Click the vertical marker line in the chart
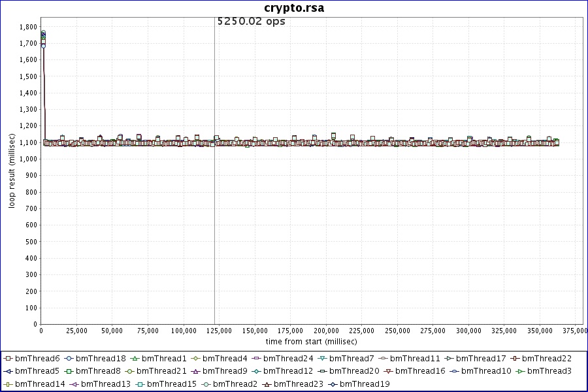The height and width of the screenshot is (392, 588). [214, 196]
